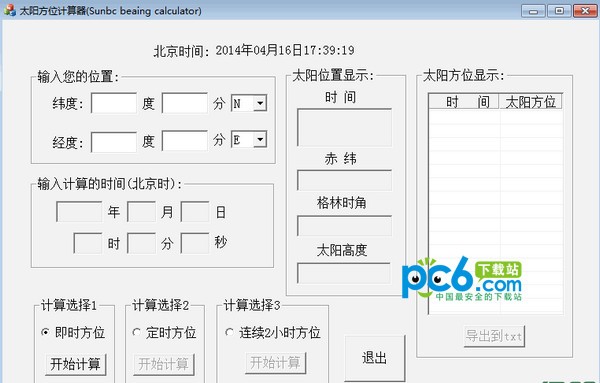Focus the longitude degrees input field
600x383 pixels.
(x=114, y=142)
